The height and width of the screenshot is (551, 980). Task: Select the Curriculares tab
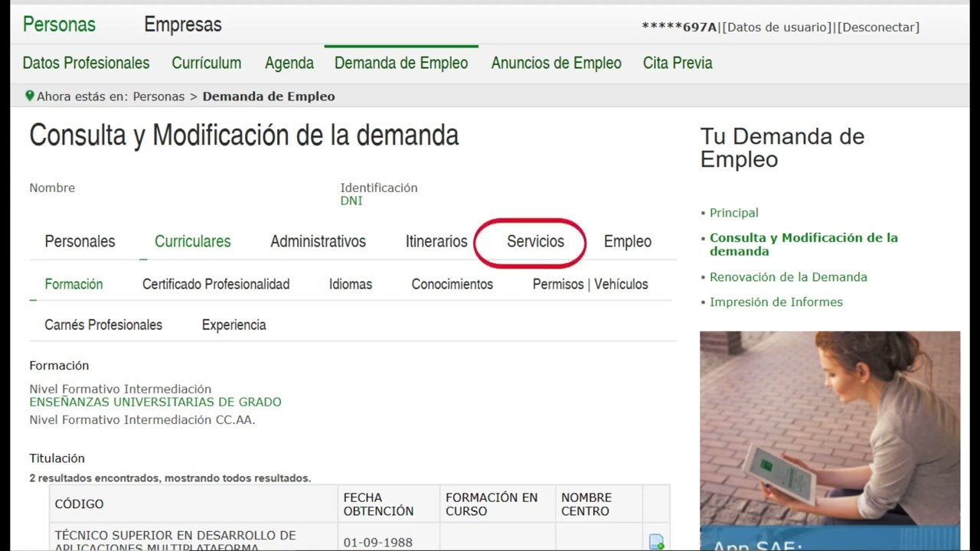[193, 242]
